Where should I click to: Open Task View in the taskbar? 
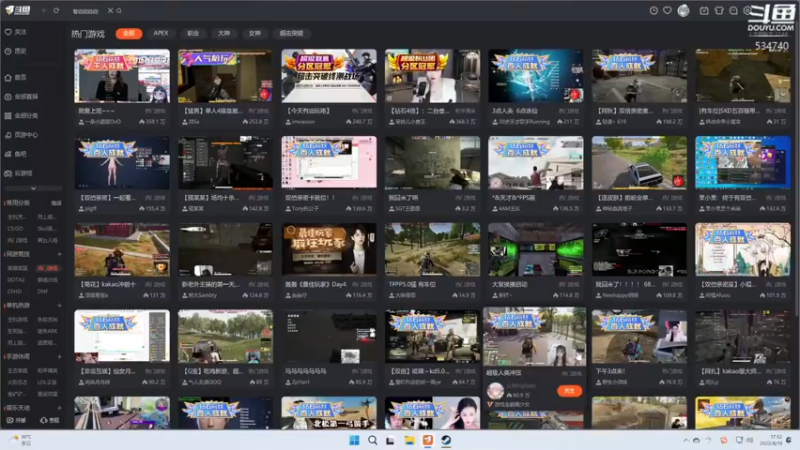coord(390,440)
